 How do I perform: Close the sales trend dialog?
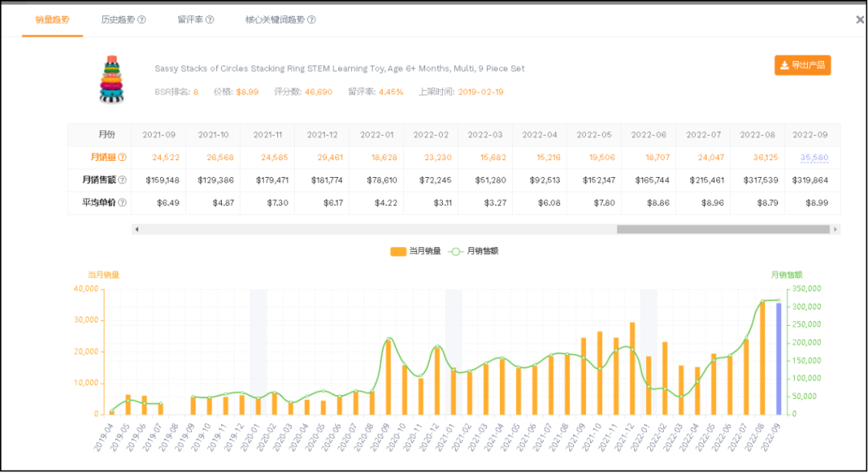coord(860,19)
